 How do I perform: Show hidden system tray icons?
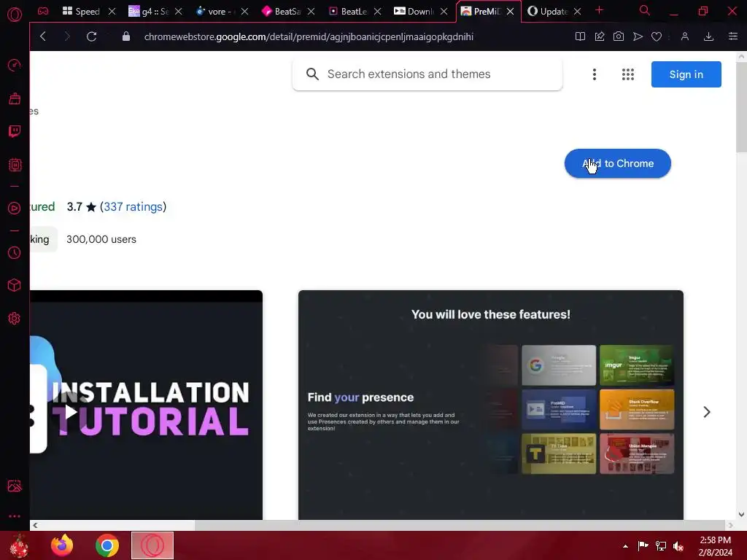tap(625, 546)
